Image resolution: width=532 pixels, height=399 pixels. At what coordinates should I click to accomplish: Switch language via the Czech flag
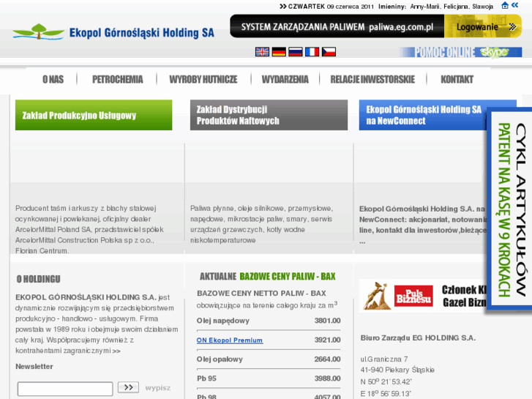point(329,52)
